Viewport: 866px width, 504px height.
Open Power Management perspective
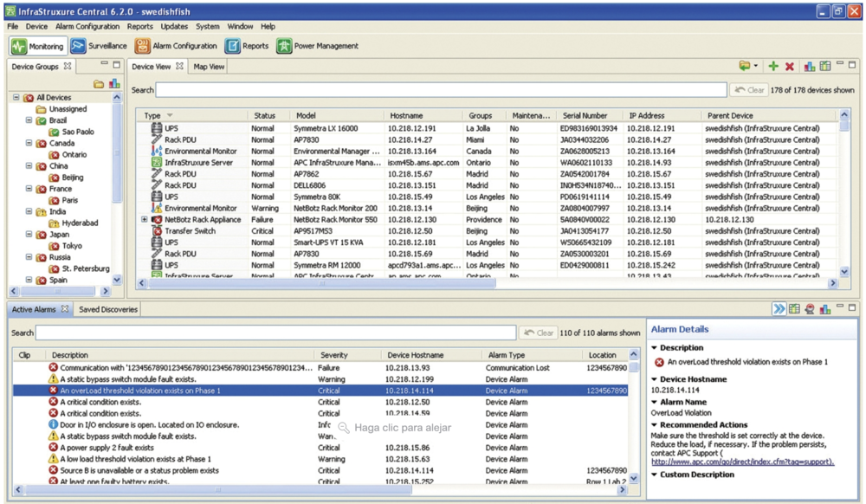(x=318, y=47)
